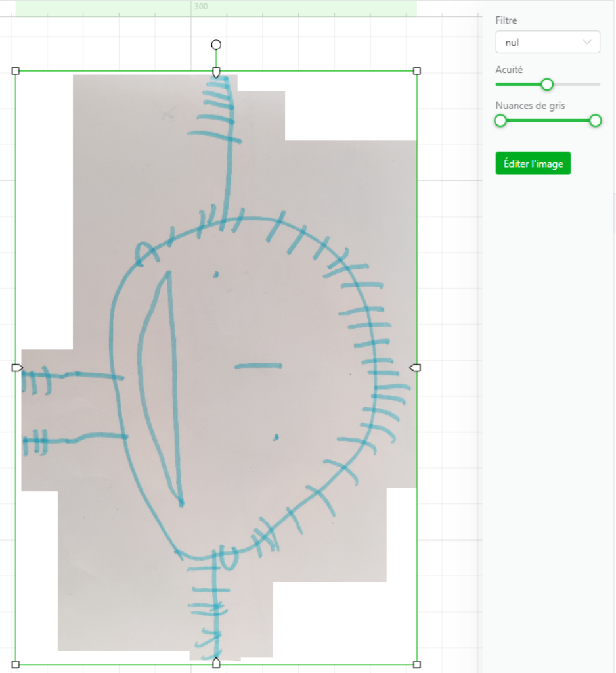The height and width of the screenshot is (673, 616).
Task: Click the Acuité slider handle
Action: pos(547,85)
